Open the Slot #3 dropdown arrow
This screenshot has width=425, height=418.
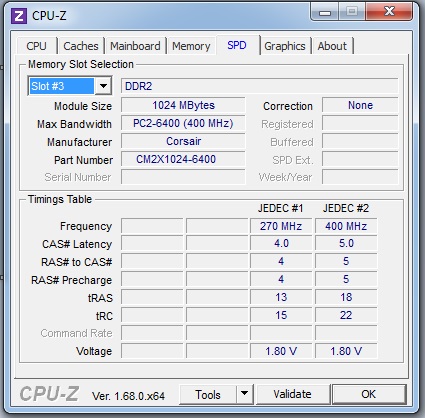(x=103, y=86)
